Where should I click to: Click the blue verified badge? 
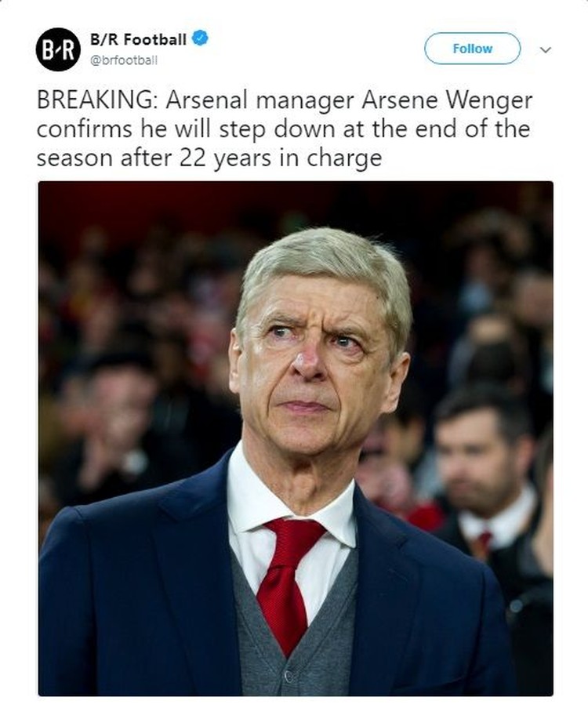tap(200, 39)
